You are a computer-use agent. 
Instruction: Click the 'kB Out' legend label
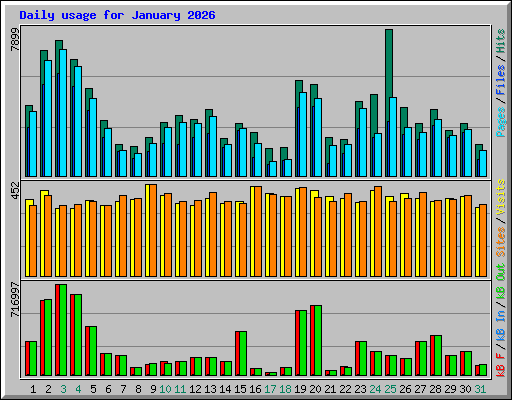coord(500,281)
